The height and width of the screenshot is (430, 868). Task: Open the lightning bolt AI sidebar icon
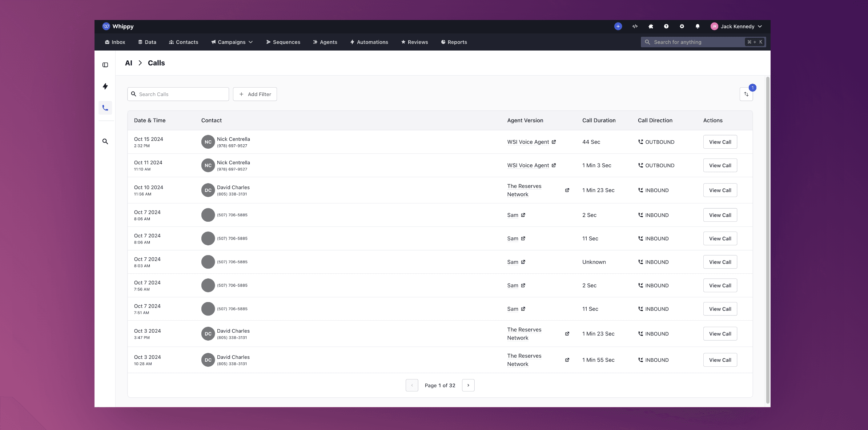[105, 86]
